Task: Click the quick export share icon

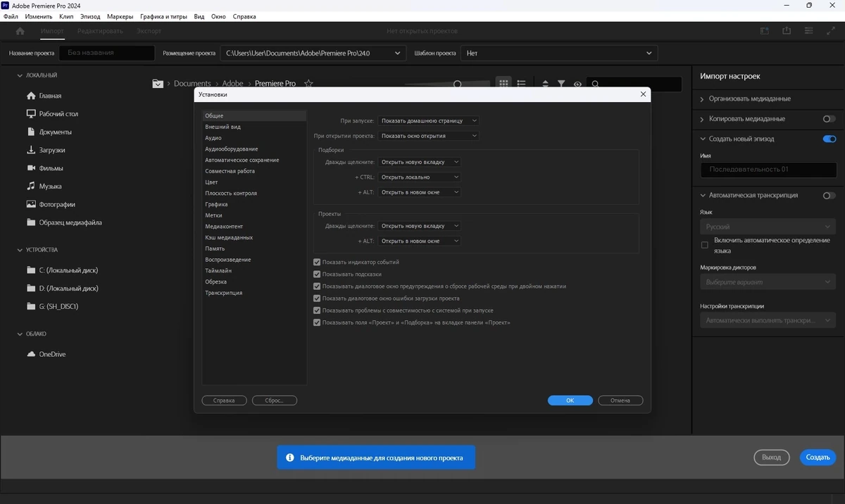Action: click(787, 31)
